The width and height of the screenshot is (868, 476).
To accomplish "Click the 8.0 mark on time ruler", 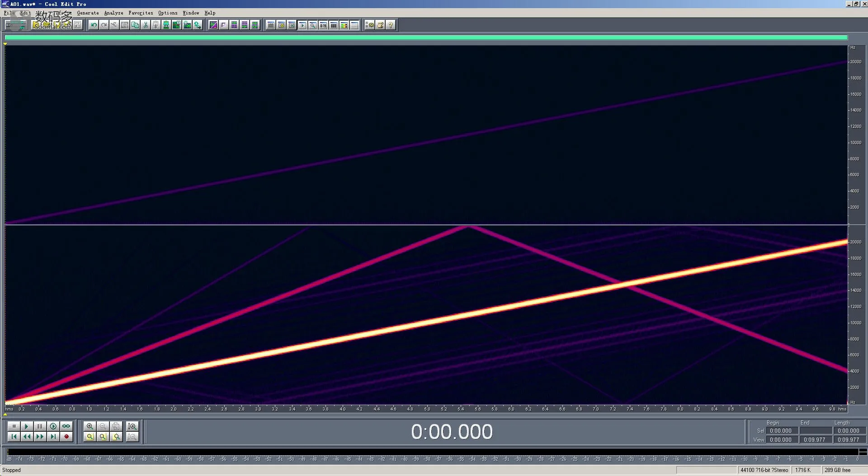I will (680, 409).
